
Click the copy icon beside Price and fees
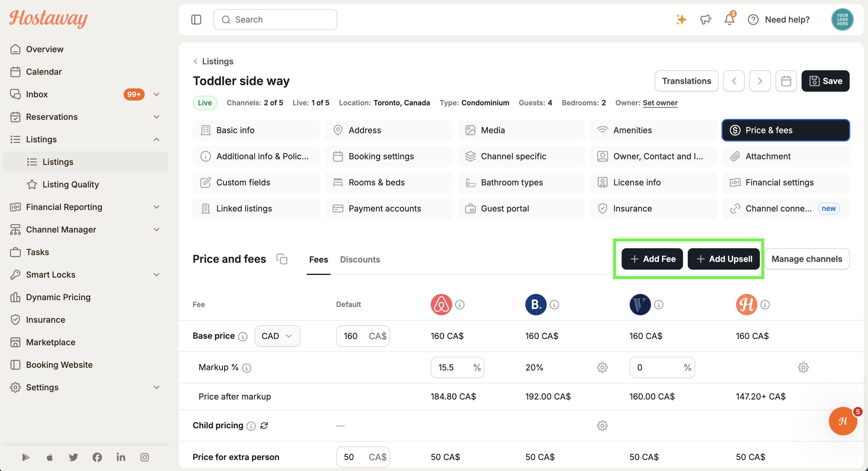coord(282,259)
